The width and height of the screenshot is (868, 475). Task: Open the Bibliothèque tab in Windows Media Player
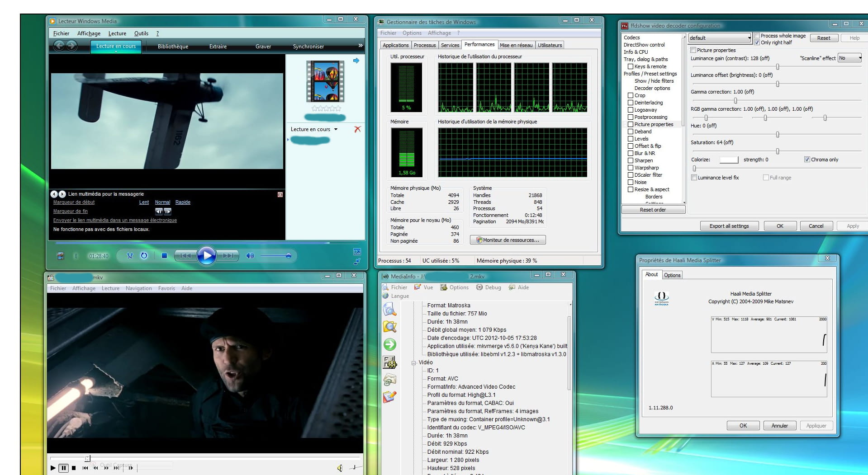pos(173,47)
